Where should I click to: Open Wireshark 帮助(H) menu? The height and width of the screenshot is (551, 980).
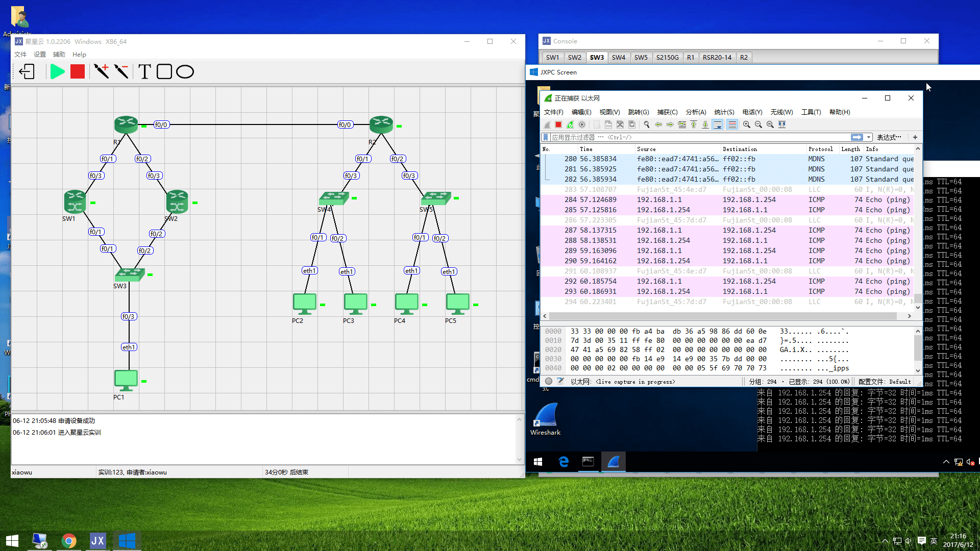840,112
